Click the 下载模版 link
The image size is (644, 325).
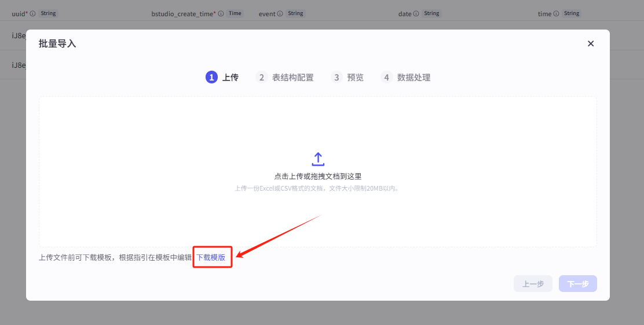point(211,257)
